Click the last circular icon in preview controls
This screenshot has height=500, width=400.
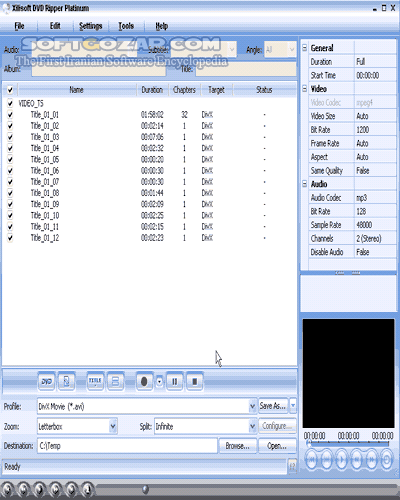click(387, 460)
